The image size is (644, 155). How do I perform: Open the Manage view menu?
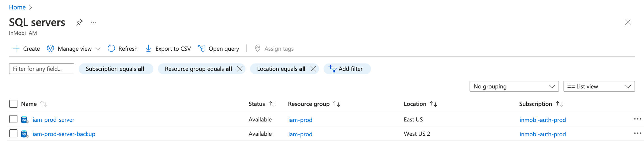point(74,49)
